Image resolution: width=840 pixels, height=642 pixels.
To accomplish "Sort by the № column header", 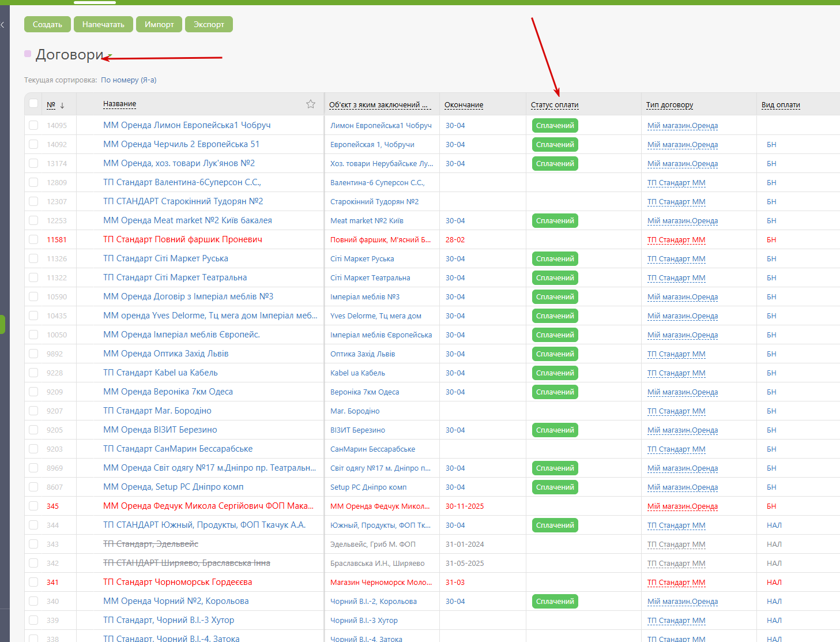I will [51, 104].
